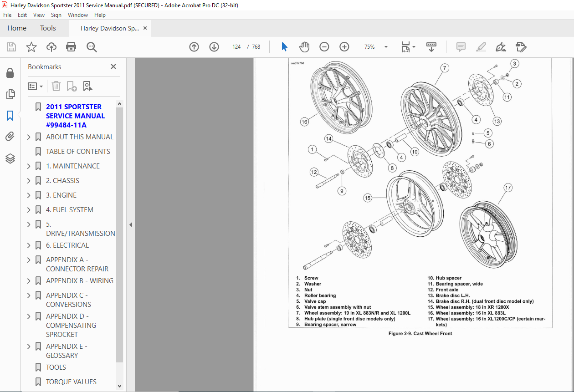The width and height of the screenshot is (574, 392).
Task: Click the bookmarks panel scroll up arrow
Action: (120, 104)
